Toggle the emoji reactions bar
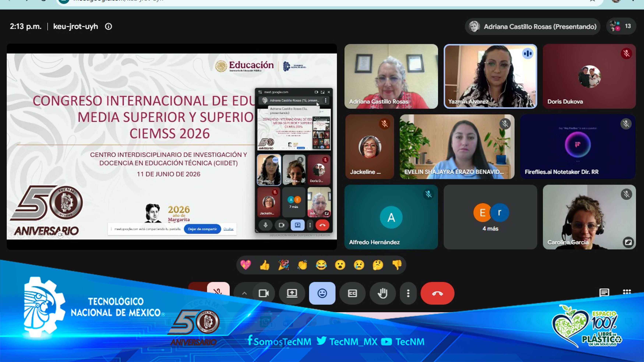This screenshot has width=644, height=362. point(322,293)
